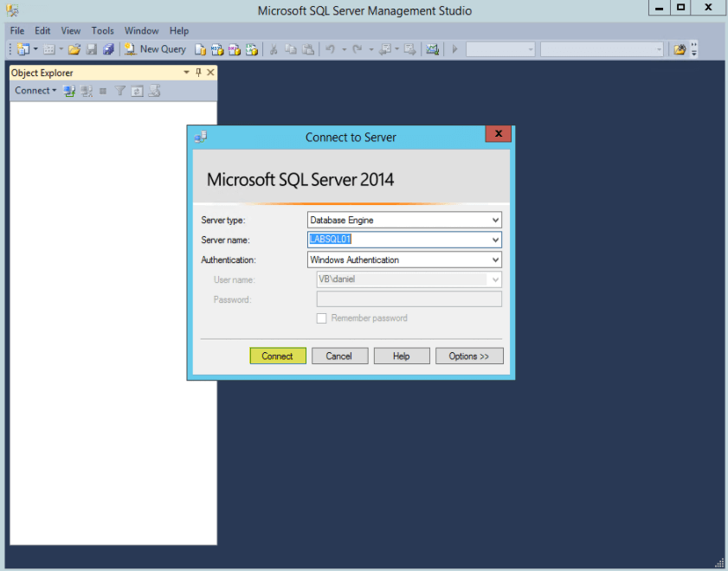Toggle auto-hide with the Object Explorer pin
Image resolution: width=728 pixels, height=571 pixels.
196,73
